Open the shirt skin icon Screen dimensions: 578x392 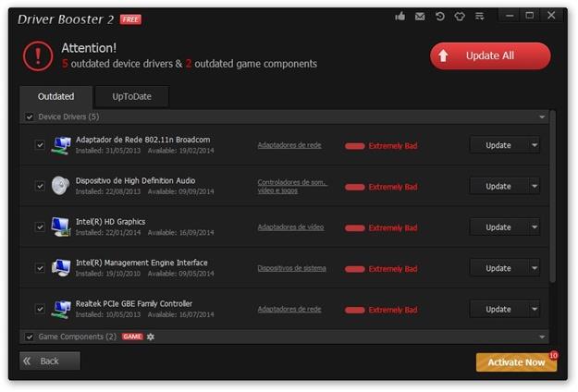pos(460,17)
